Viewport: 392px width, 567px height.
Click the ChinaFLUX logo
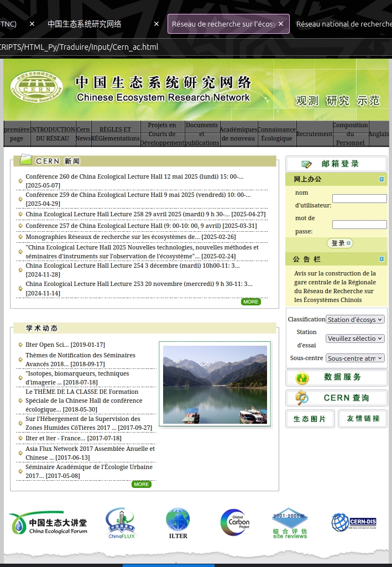[121, 523]
